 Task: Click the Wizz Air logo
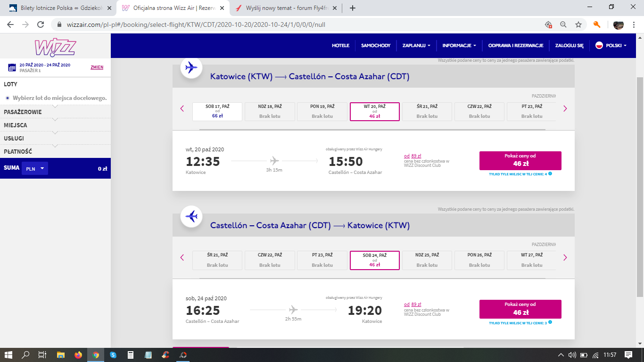[55, 48]
